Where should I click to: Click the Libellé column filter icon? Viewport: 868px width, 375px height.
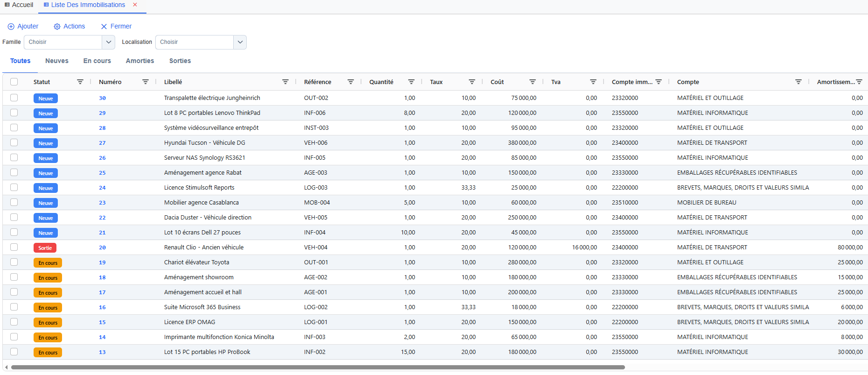click(285, 82)
